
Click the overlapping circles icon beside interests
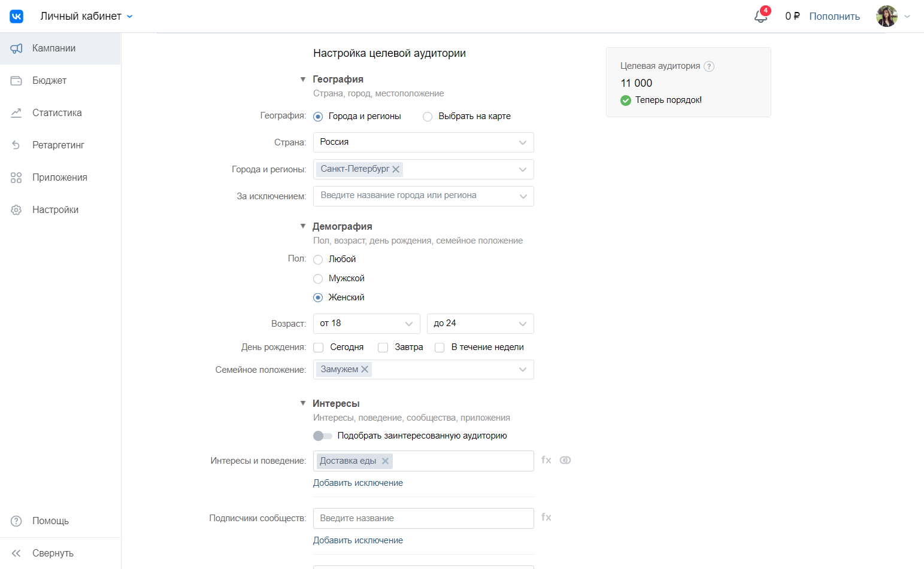565,460
